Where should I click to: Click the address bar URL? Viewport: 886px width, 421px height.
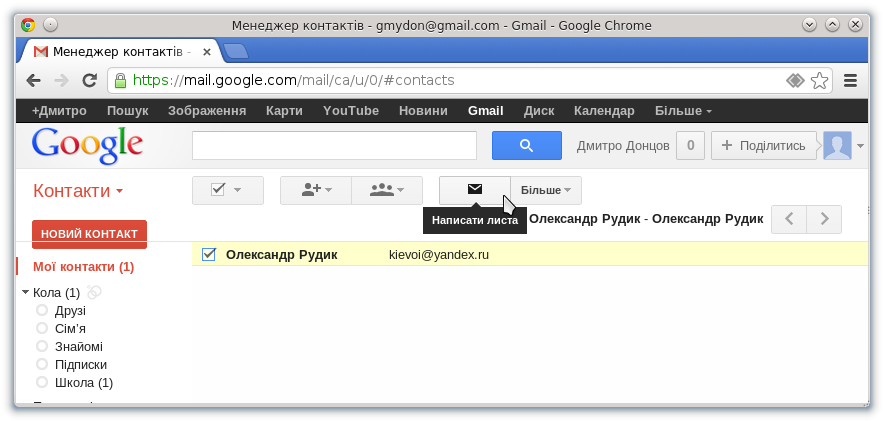(293, 80)
